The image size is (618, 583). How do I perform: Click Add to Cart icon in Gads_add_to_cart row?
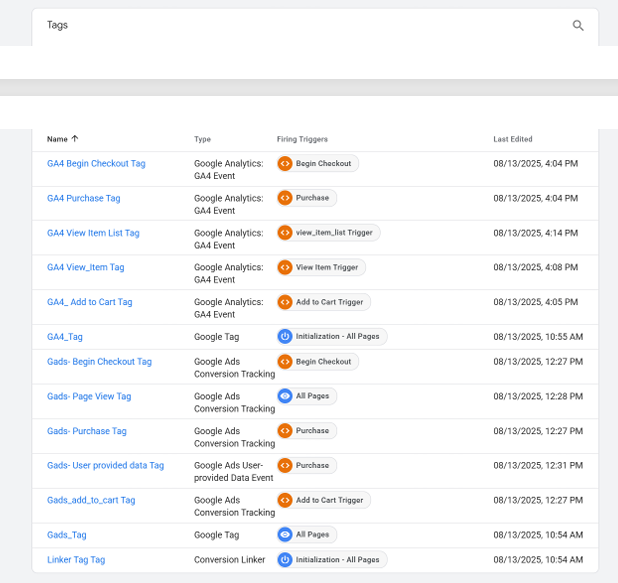(x=285, y=500)
